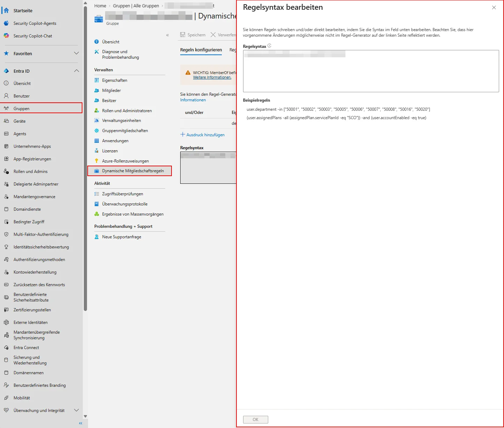Viewport: 504px width, 428px height.
Task: Click the OK button
Action: (256, 420)
